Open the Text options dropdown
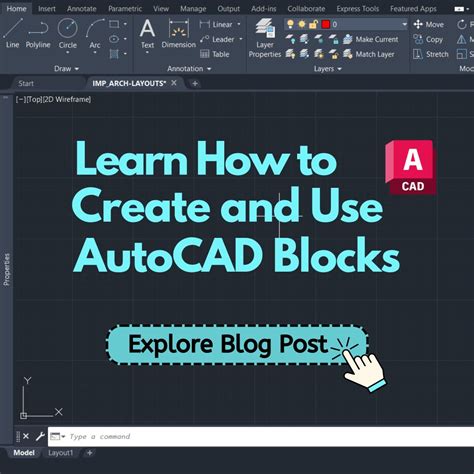This screenshot has width=474, height=474. [x=147, y=53]
